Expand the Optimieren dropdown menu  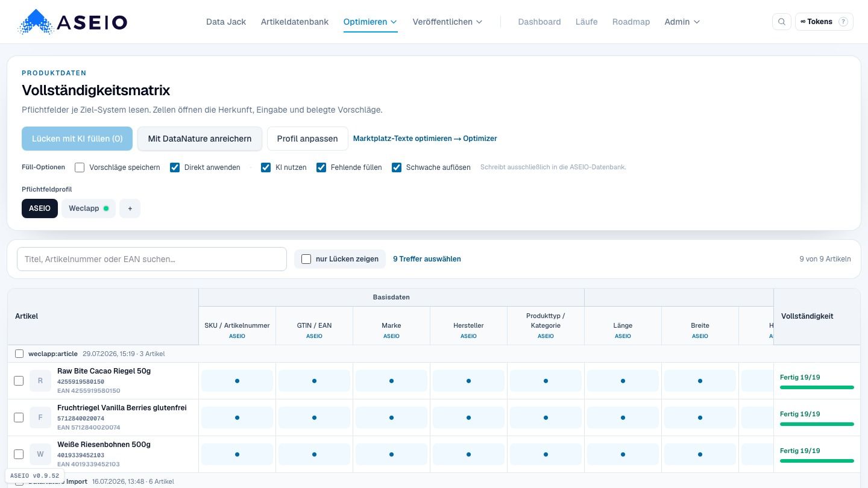[x=370, y=22]
